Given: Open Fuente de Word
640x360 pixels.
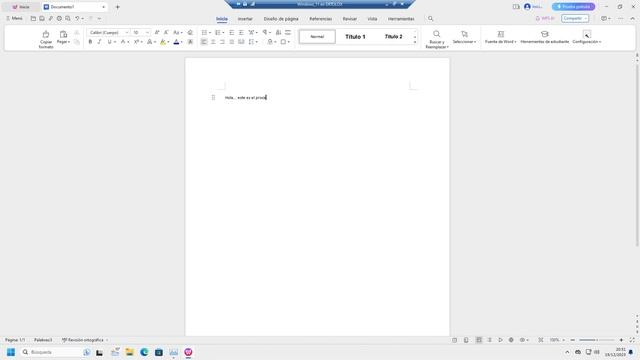Looking at the screenshot, I should [500, 37].
